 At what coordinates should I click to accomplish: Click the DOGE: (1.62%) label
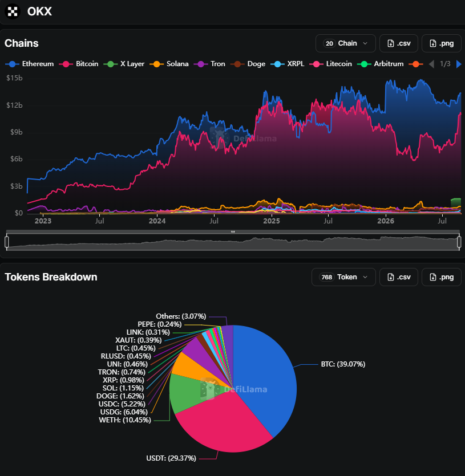point(120,396)
